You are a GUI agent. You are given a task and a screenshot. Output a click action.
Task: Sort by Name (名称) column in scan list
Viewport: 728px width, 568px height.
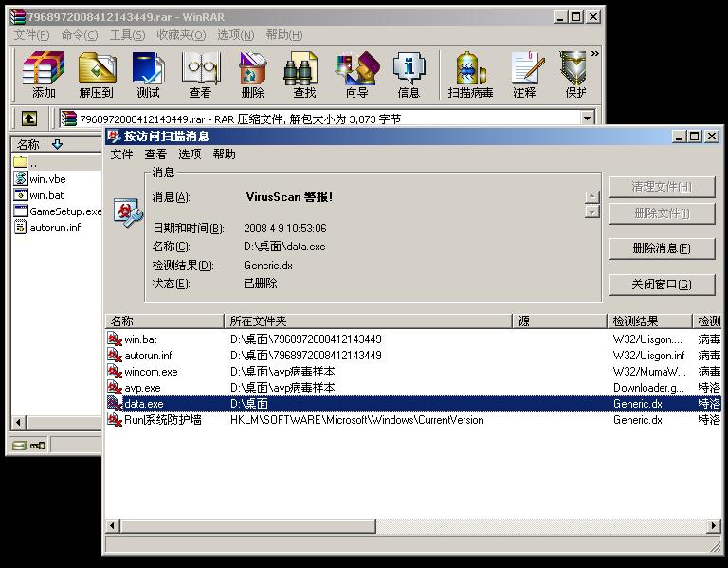coord(165,321)
